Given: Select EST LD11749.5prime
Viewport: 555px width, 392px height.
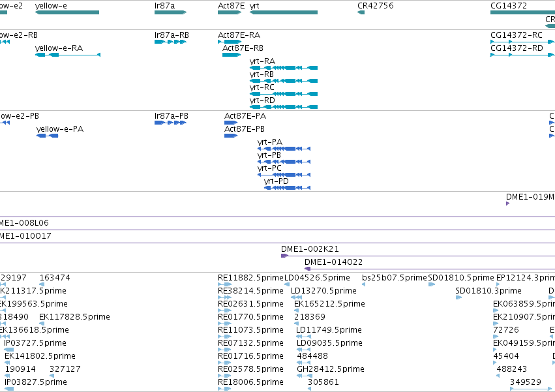Looking at the screenshot, I should 329,330.
